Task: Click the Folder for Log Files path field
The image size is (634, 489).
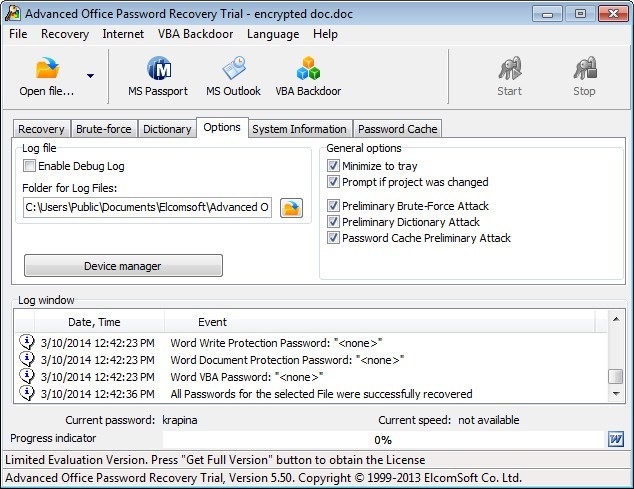Action: point(147,207)
